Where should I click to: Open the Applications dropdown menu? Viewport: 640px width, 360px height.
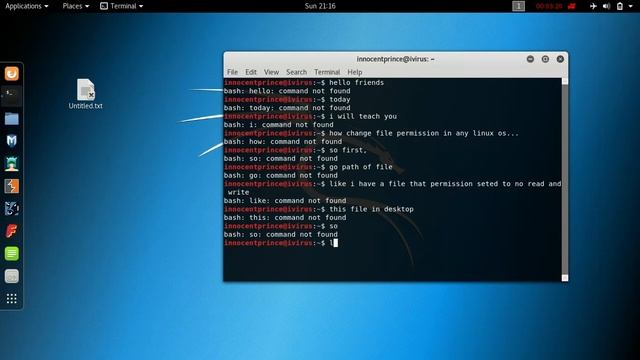[27, 6]
